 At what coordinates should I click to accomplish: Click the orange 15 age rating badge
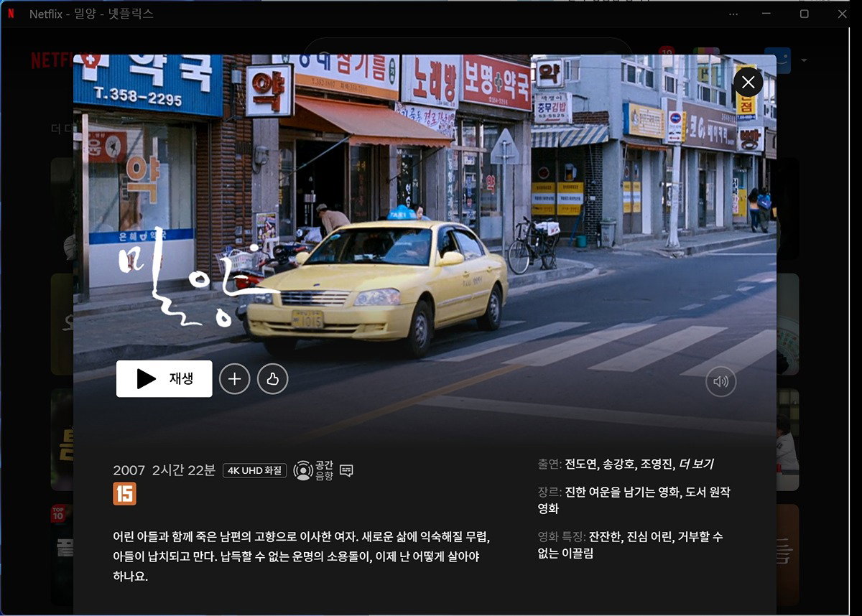click(x=124, y=494)
